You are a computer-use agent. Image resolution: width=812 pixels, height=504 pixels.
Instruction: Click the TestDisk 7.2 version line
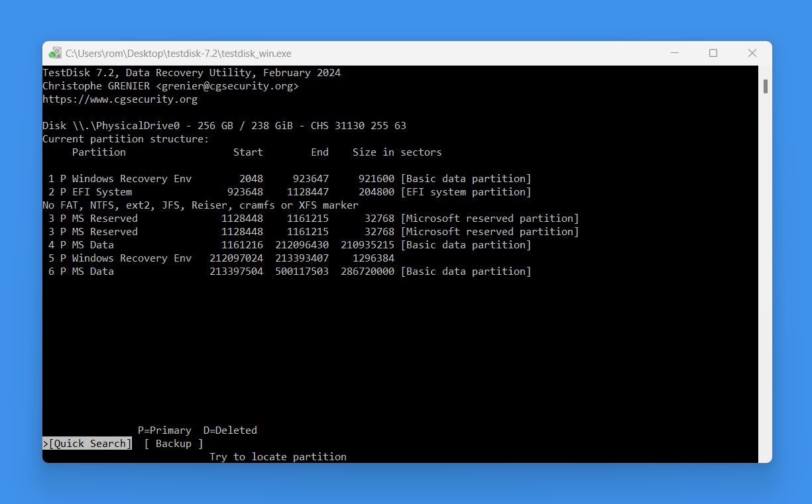[192, 73]
